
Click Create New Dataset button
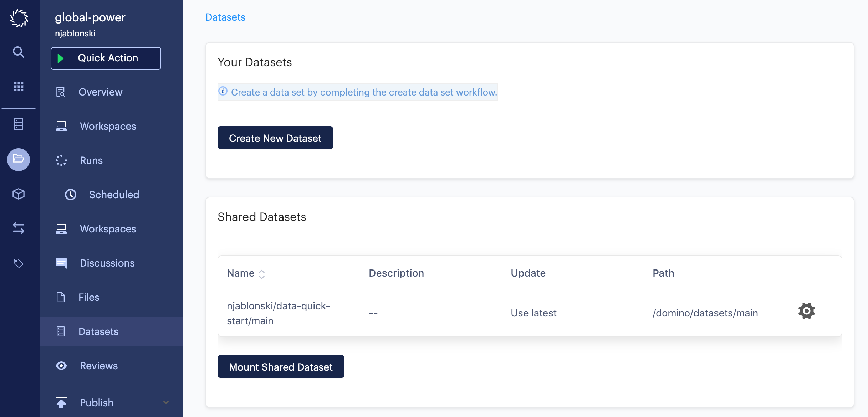(275, 138)
